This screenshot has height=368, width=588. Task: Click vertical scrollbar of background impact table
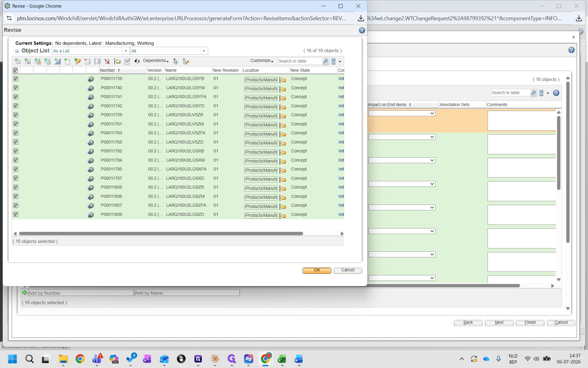[559, 153]
